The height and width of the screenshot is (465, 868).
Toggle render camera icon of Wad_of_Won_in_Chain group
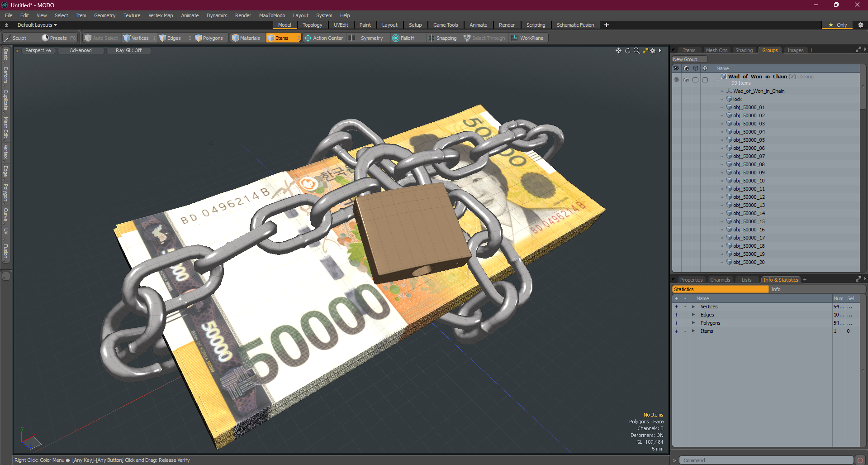pos(686,80)
